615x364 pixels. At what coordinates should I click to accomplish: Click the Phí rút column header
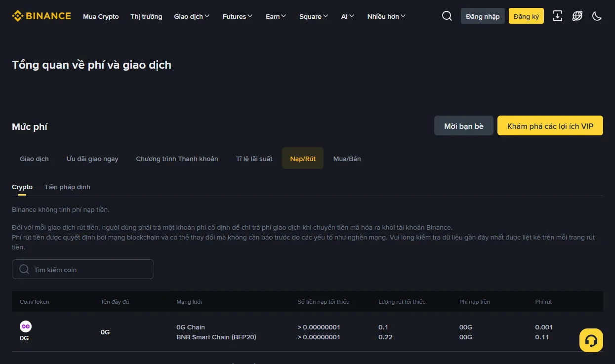coord(544,302)
